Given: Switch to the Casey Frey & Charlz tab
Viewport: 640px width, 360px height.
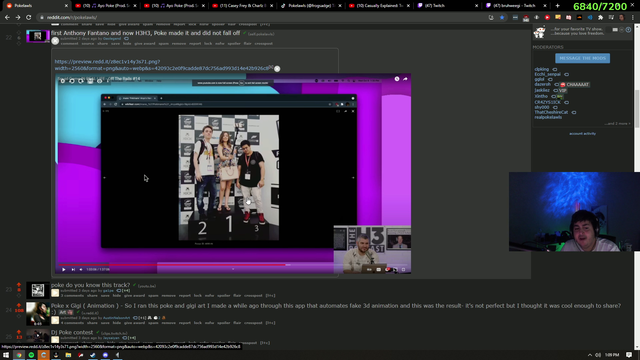Looking at the screenshot, I should [x=242, y=6].
